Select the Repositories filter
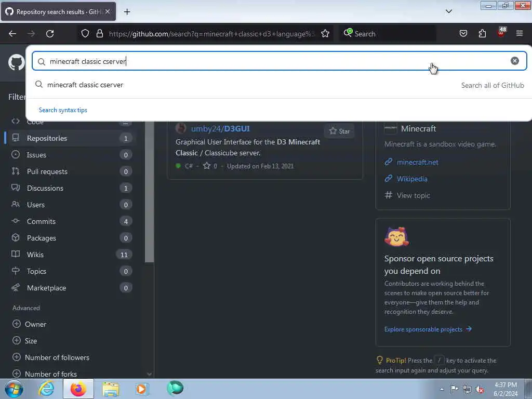532x399 pixels. (71, 138)
